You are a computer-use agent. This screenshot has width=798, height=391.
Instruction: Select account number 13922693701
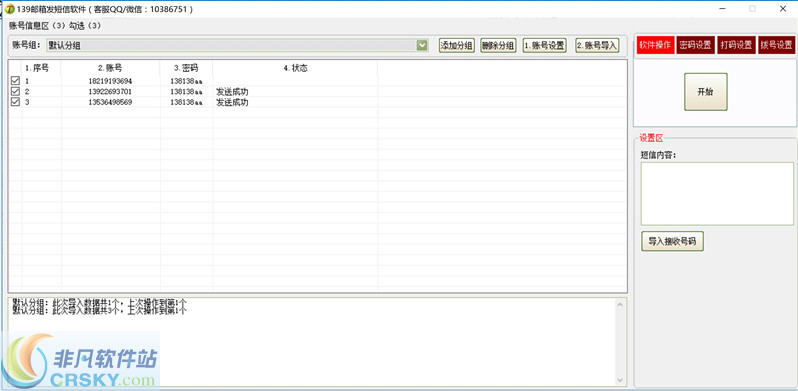pyautogui.click(x=110, y=92)
